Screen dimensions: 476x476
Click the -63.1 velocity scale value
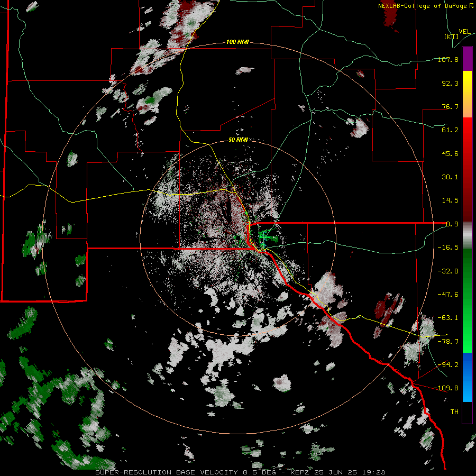pos(448,318)
